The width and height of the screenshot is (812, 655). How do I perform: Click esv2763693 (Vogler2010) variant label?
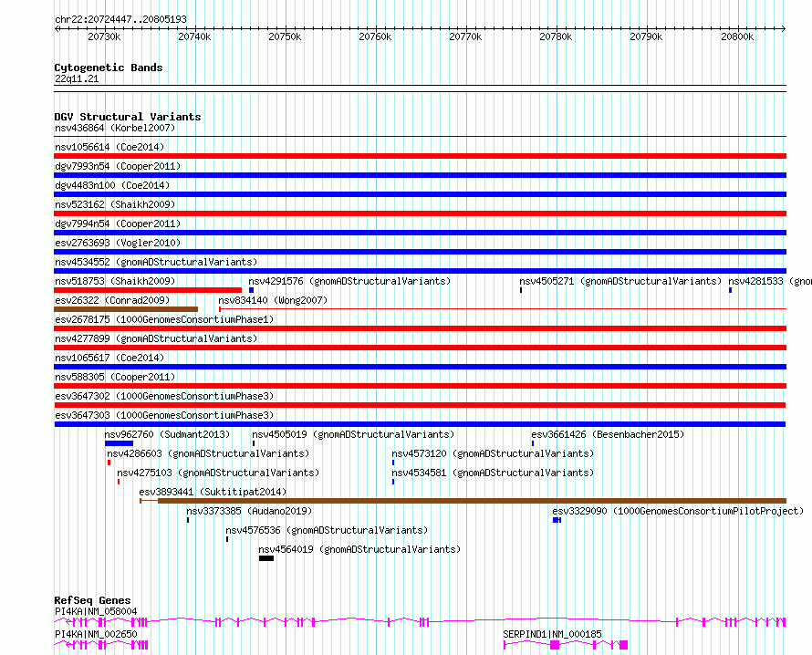(118, 243)
